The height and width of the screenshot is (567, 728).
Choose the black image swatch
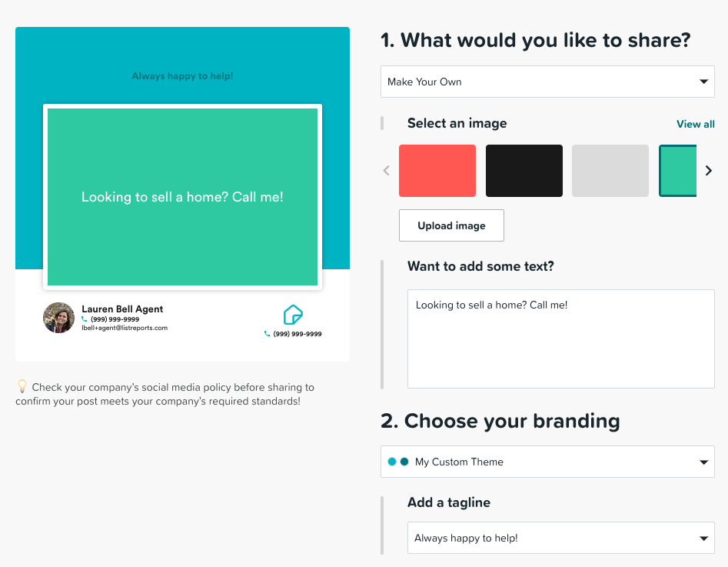[x=524, y=171]
